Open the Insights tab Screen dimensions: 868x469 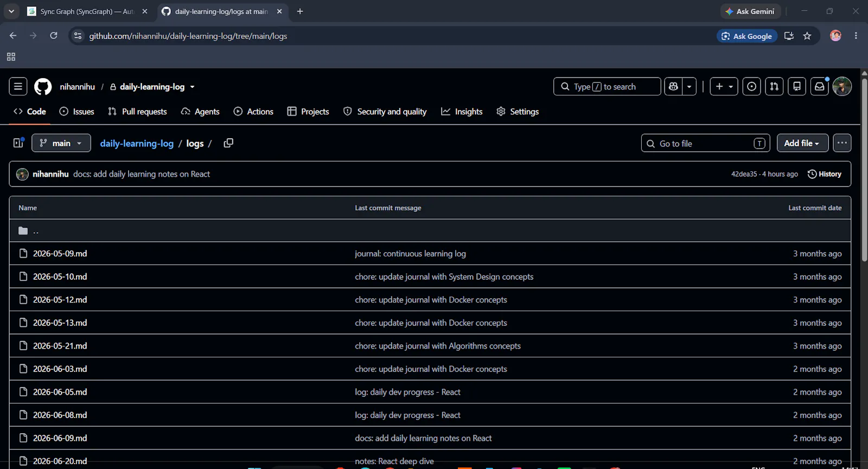pyautogui.click(x=462, y=111)
